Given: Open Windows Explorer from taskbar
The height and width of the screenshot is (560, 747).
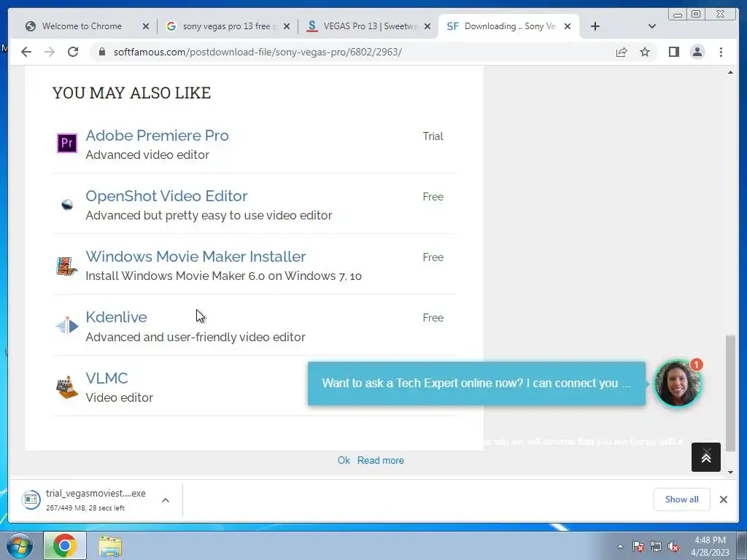Looking at the screenshot, I should coord(110,546).
